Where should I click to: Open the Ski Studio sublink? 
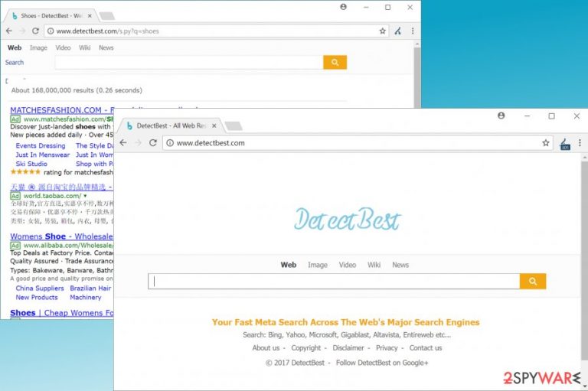[x=31, y=164]
